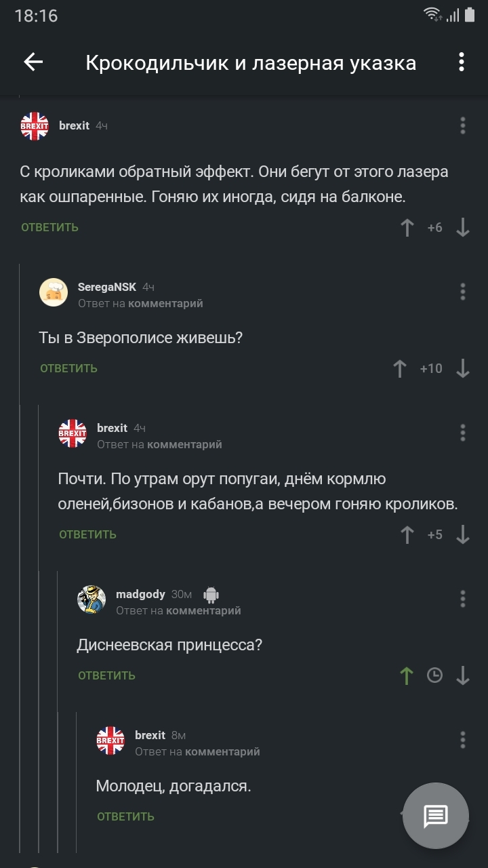Screen dimensions: 488x868
Task: Downvote the comment about parrots and deer
Action: coord(463,535)
